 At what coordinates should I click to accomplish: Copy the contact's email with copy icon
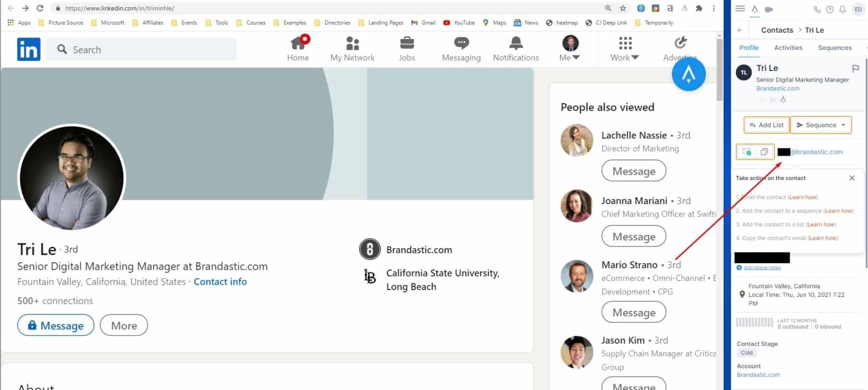pyautogui.click(x=764, y=152)
